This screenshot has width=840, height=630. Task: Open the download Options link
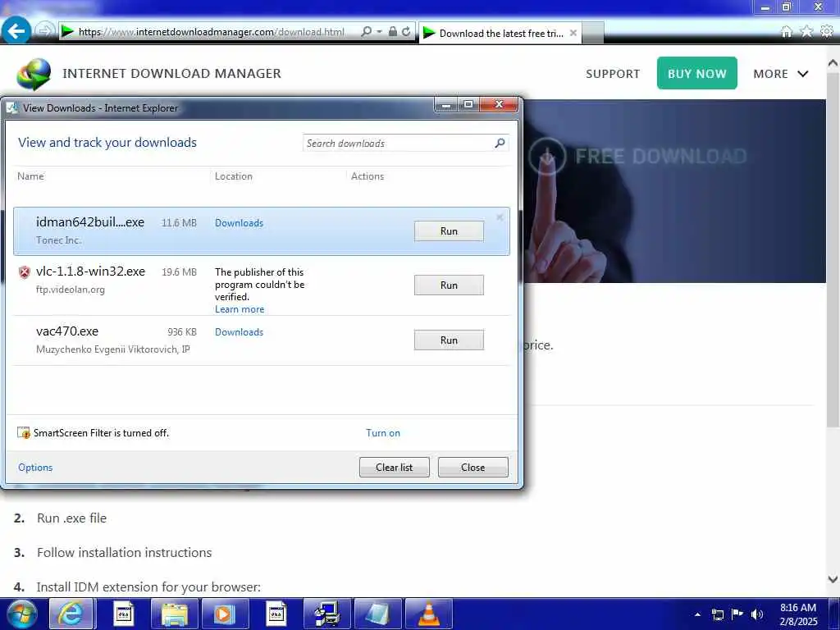pyautogui.click(x=35, y=467)
